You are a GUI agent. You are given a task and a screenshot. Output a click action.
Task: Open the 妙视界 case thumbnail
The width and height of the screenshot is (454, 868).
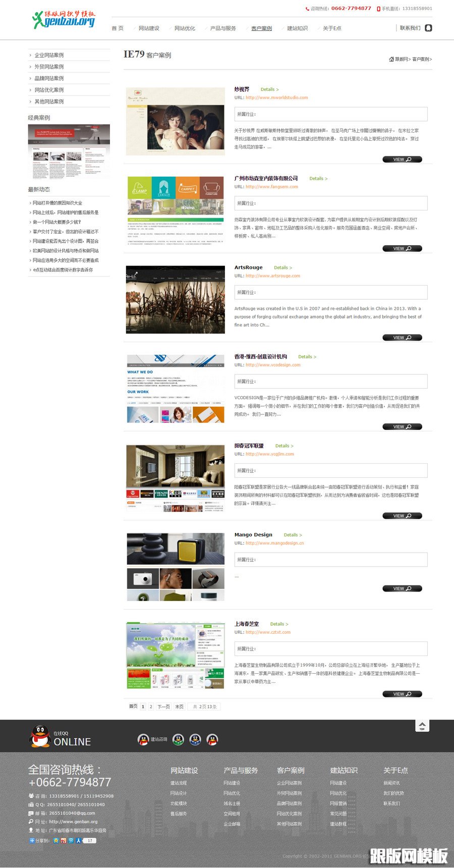pos(175,121)
